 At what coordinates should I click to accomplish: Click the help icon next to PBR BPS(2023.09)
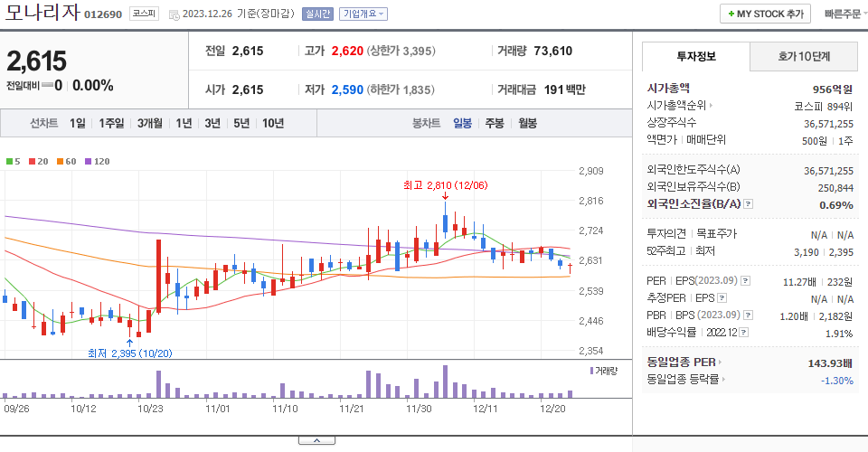click(x=748, y=315)
